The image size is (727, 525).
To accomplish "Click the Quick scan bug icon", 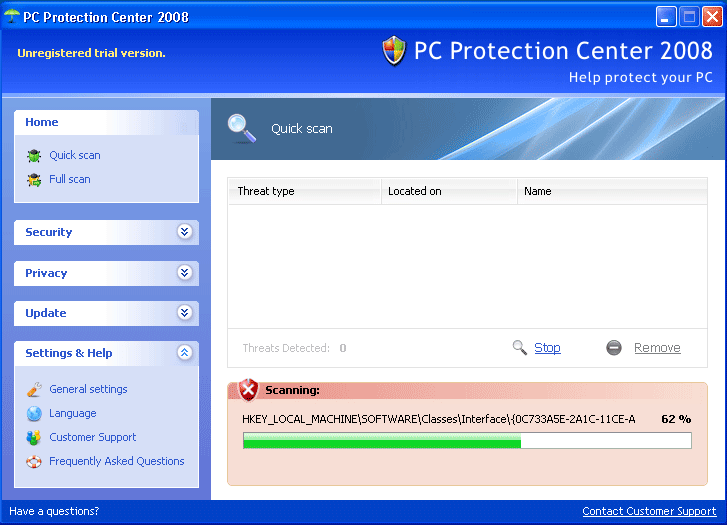I will click(34, 156).
